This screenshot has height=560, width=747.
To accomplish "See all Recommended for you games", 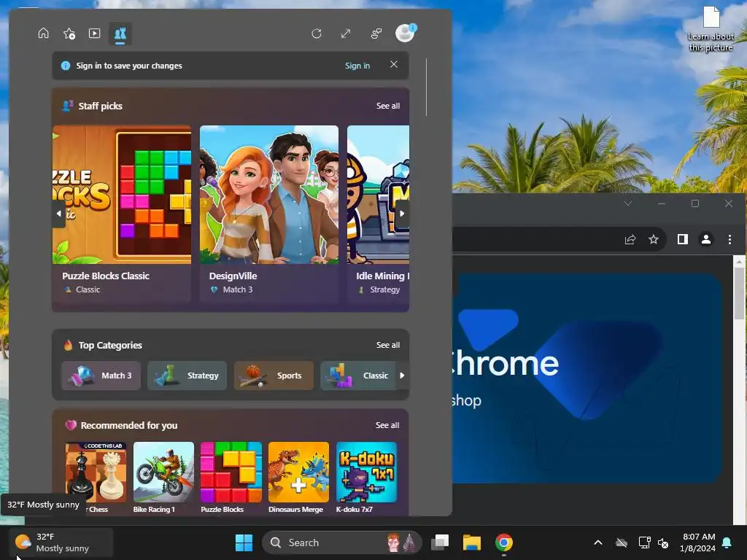I will [387, 425].
